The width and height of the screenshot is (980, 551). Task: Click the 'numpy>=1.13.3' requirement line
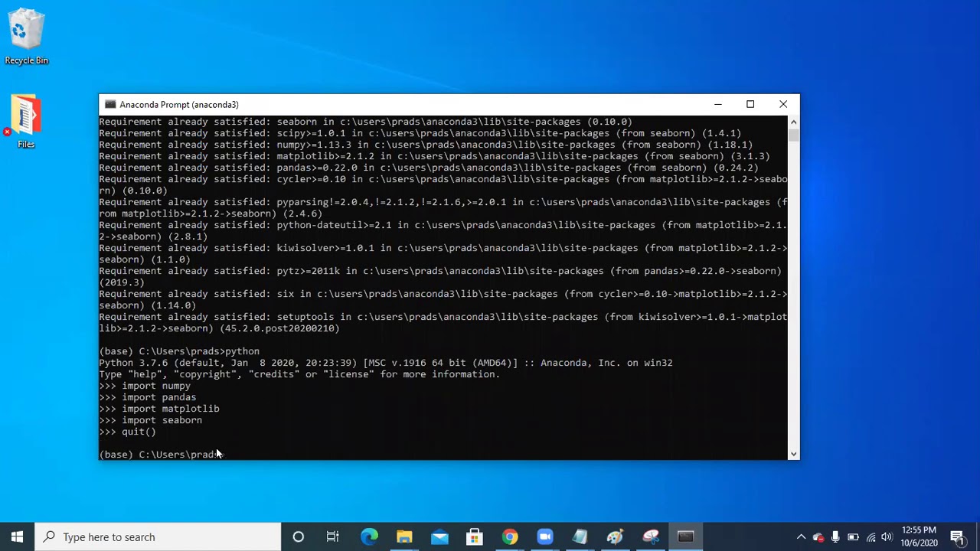[426, 145]
